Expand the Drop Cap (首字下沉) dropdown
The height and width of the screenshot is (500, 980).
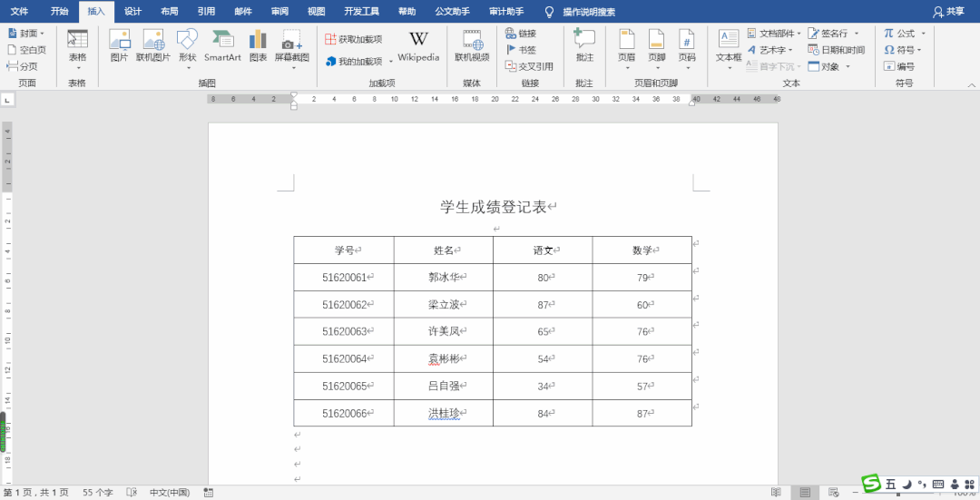point(799,66)
